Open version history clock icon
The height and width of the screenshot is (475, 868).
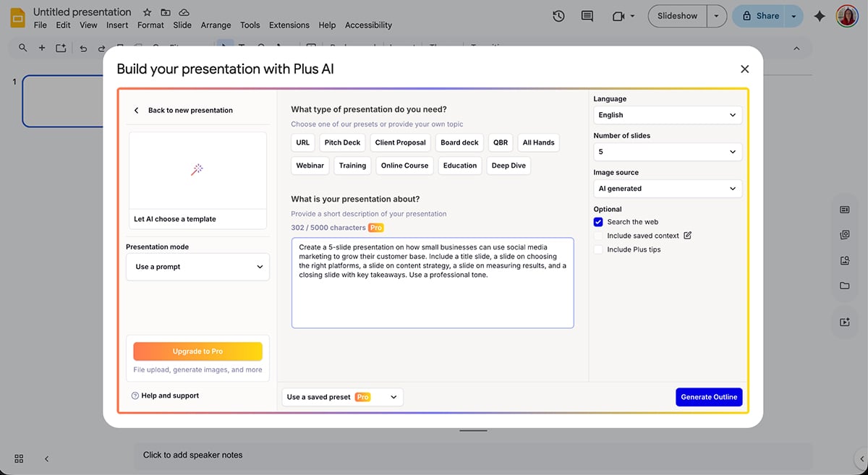click(x=558, y=16)
